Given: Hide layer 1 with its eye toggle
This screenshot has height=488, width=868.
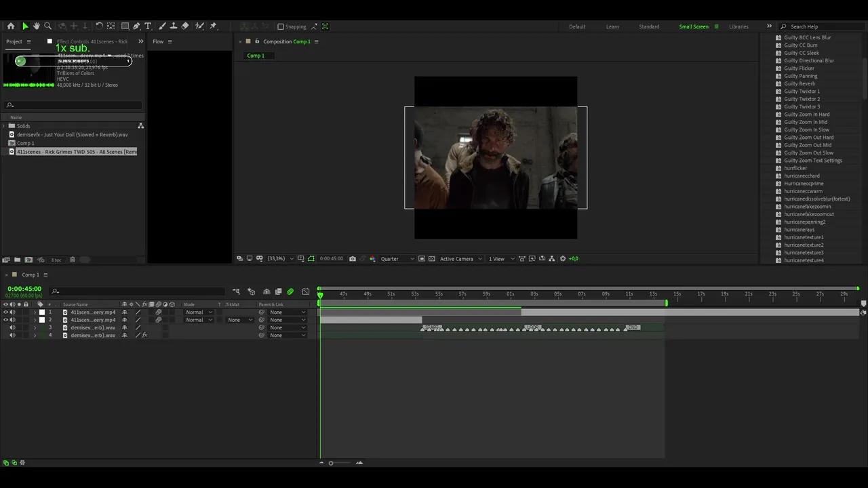Looking at the screenshot, I should point(5,312).
